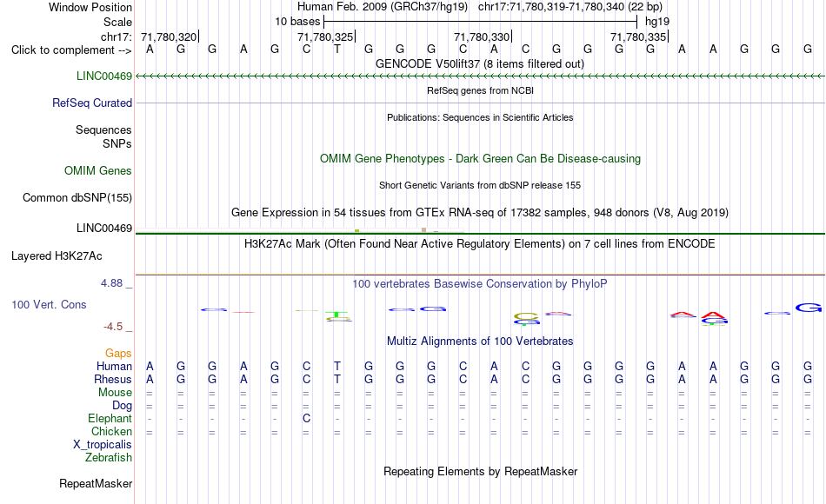Click the LINC00469 GENCODE track label

coord(104,76)
